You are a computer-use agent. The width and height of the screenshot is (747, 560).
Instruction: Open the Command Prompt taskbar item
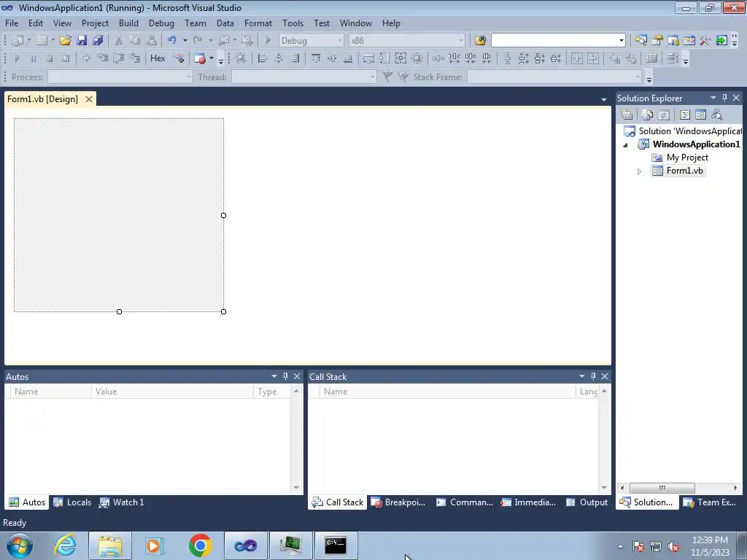(x=336, y=545)
